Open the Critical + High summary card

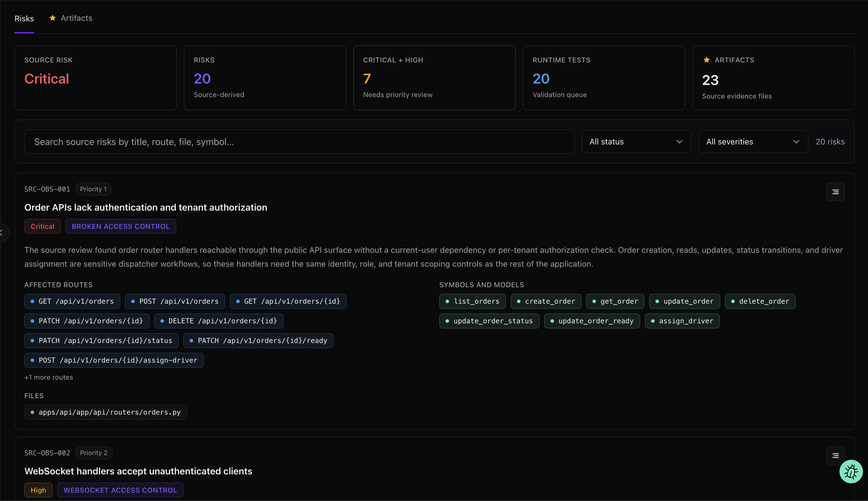click(x=435, y=78)
